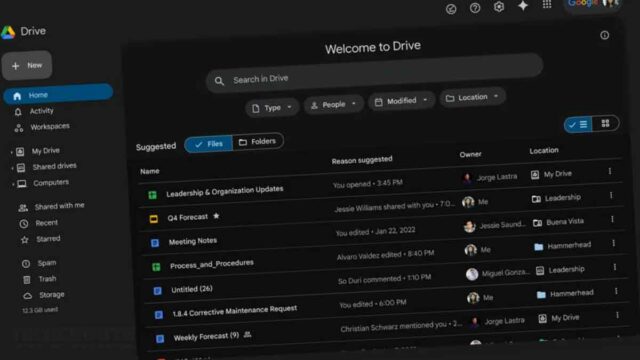Select the Files suggested toggle

(x=209, y=144)
